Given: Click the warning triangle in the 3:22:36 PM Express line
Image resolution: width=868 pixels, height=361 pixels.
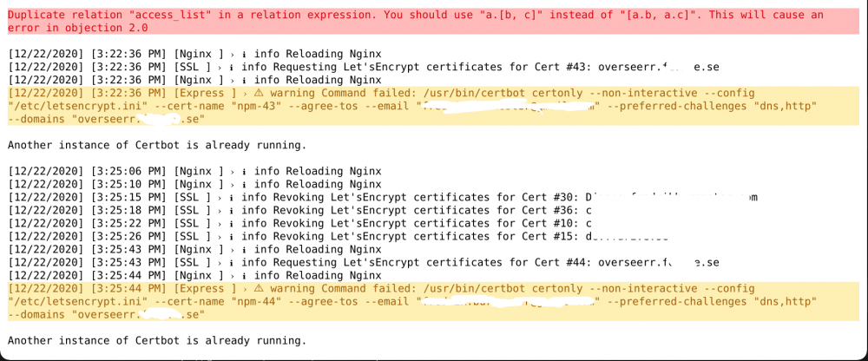Looking at the screenshot, I should [x=260, y=93].
